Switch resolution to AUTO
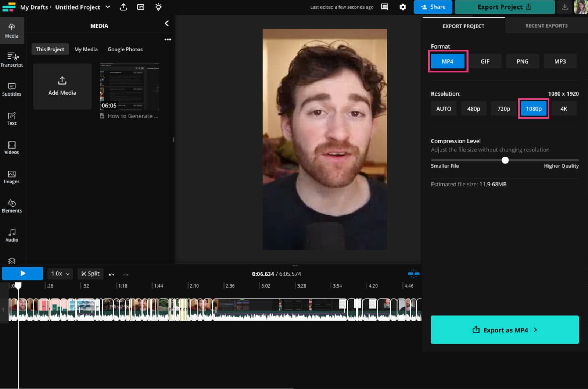This screenshot has width=588, height=389. pos(444,108)
